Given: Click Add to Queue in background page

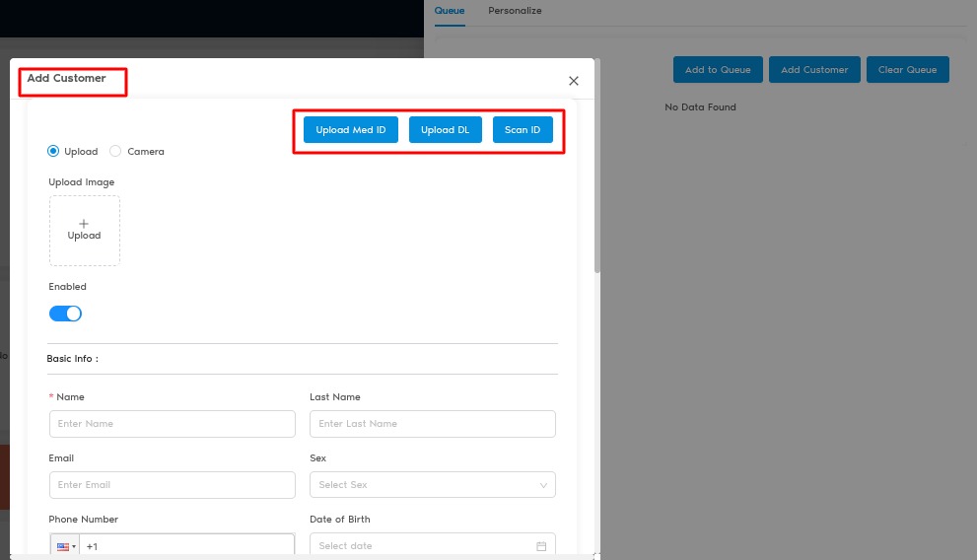Looking at the screenshot, I should 718,70.
